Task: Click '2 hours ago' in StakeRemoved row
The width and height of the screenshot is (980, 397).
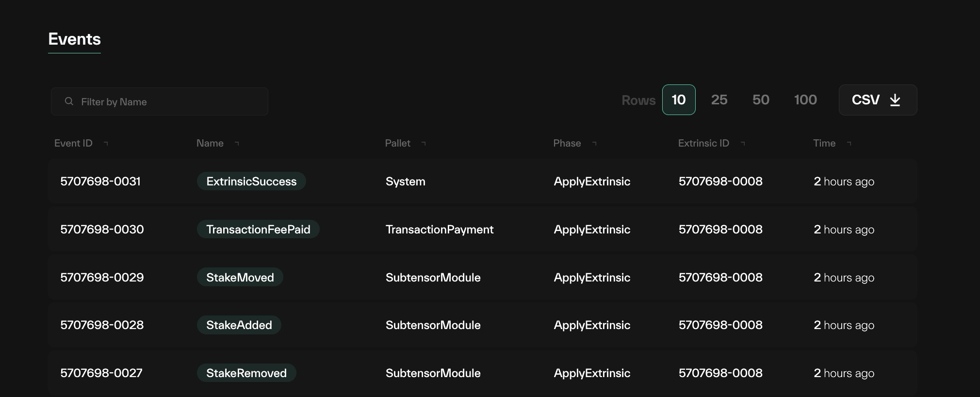Action: click(844, 373)
